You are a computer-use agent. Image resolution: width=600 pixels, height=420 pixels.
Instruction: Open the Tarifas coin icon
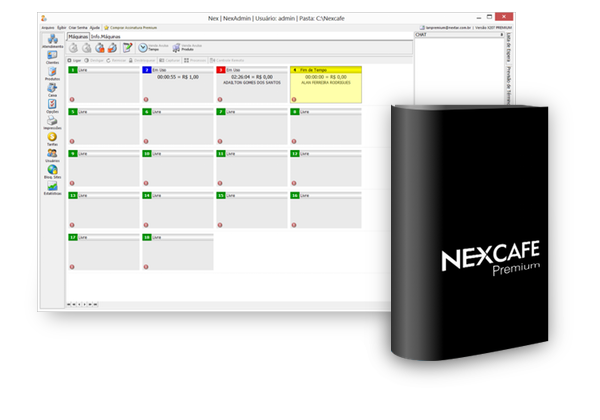click(52, 138)
